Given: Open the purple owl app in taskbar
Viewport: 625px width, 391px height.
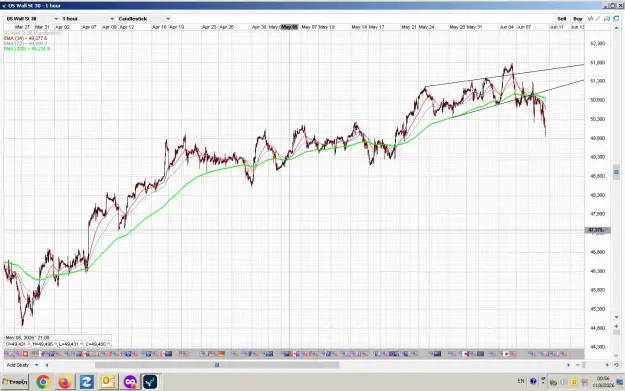Looking at the screenshot, I should tap(130, 382).
